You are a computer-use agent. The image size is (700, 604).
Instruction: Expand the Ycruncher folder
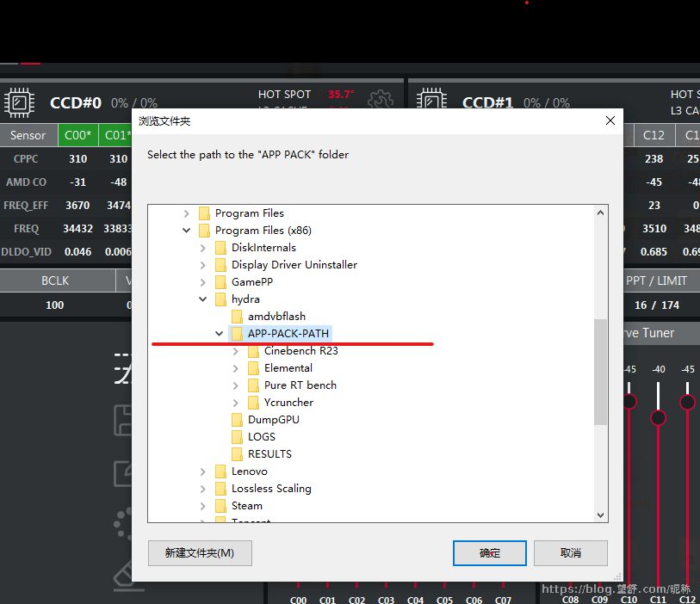[x=236, y=403]
